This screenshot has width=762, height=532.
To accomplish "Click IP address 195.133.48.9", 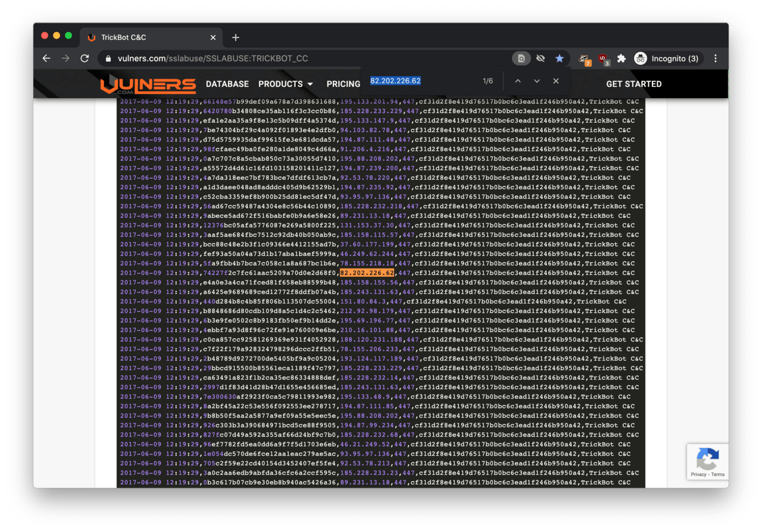I will 365,397.
